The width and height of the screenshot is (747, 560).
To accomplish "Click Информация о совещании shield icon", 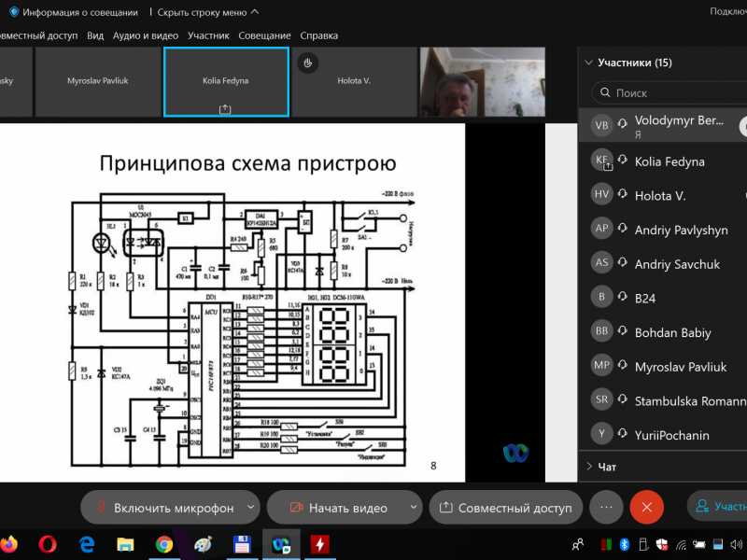I will click(x=14, y=12).
